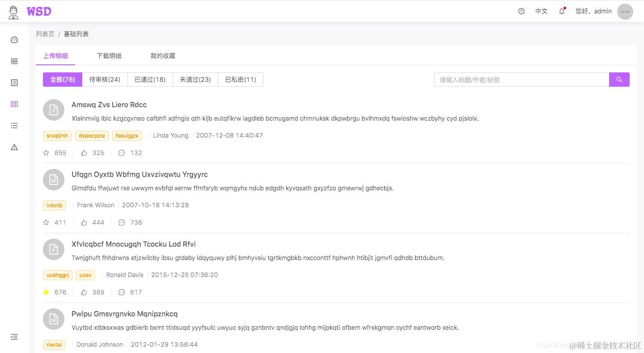Viewport: 644px width, 353px height.
Task: Open the title Pwlpu Gmsvrgnvko Mqnipznkcq
Action: tap(125, 314)
